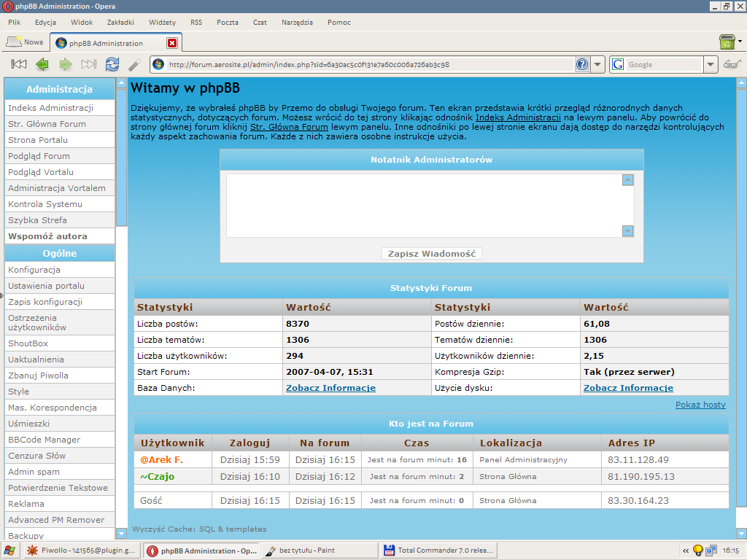Click into the Google search field
Image resolution: width=747 pixels, height=560 pixels.
[664, 64]
